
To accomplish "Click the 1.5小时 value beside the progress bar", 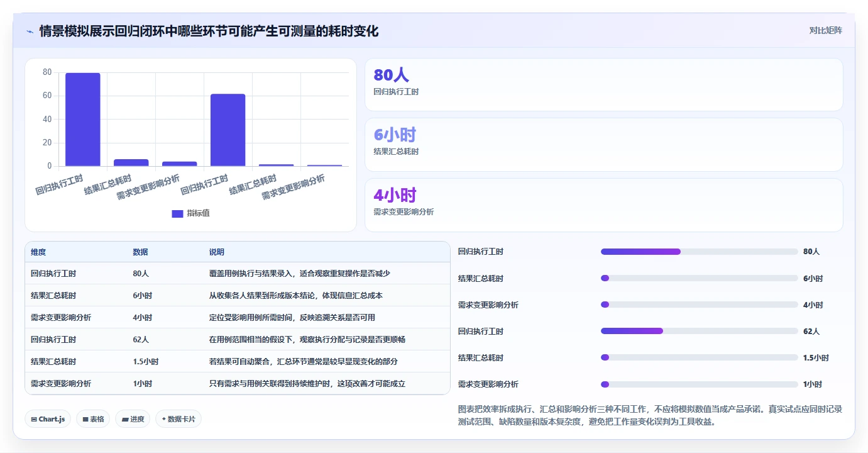I will (816, 357).
